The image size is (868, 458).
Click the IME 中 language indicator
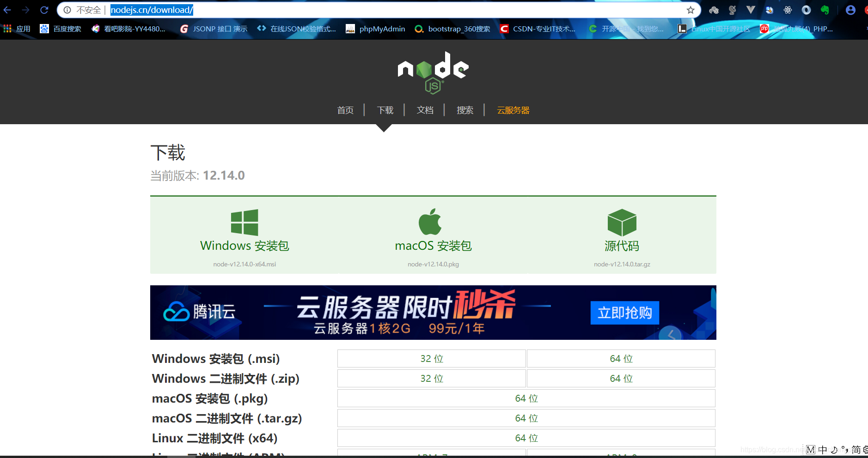(x=823, y=450)
